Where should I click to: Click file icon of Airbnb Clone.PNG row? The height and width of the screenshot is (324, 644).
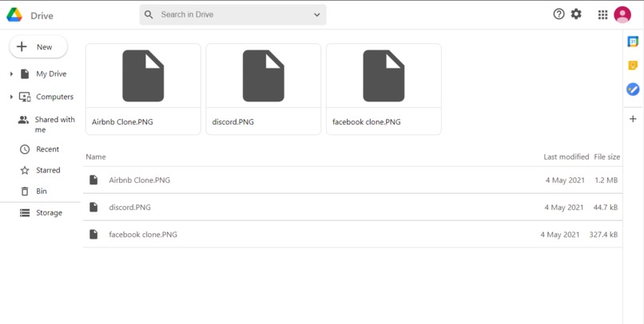93,180
